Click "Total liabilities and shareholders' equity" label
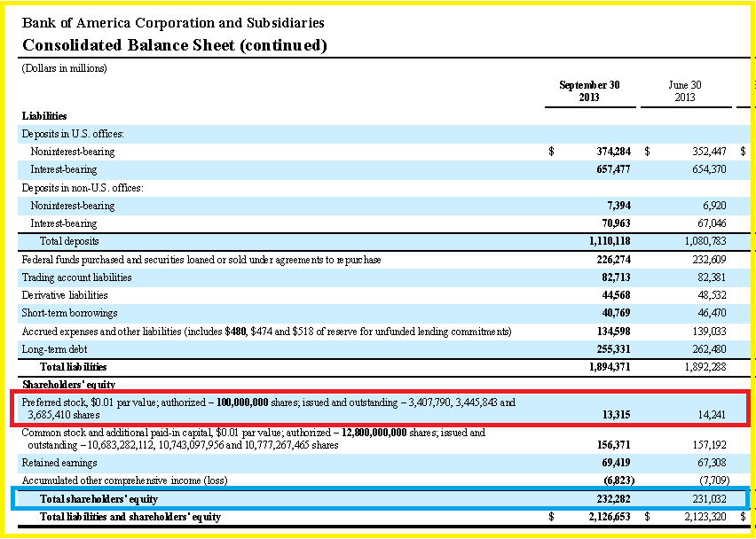Image resolution: width=756 pixels, height=539 pixels. point(130,518)
